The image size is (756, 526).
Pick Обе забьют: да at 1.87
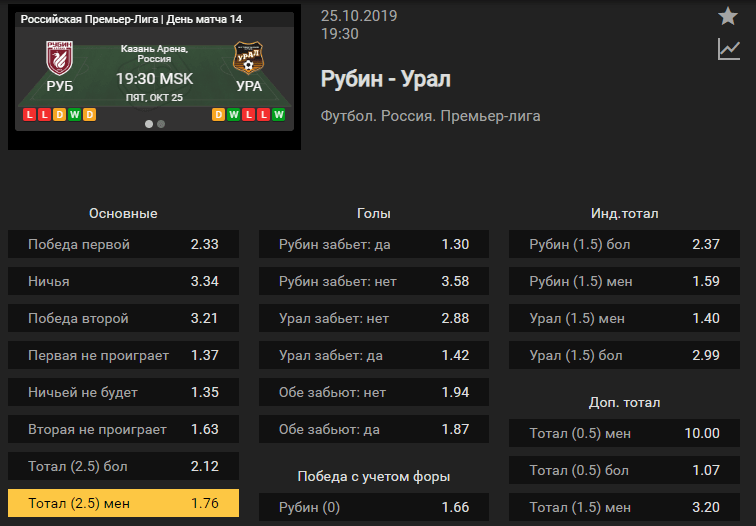tap(374, 429)
